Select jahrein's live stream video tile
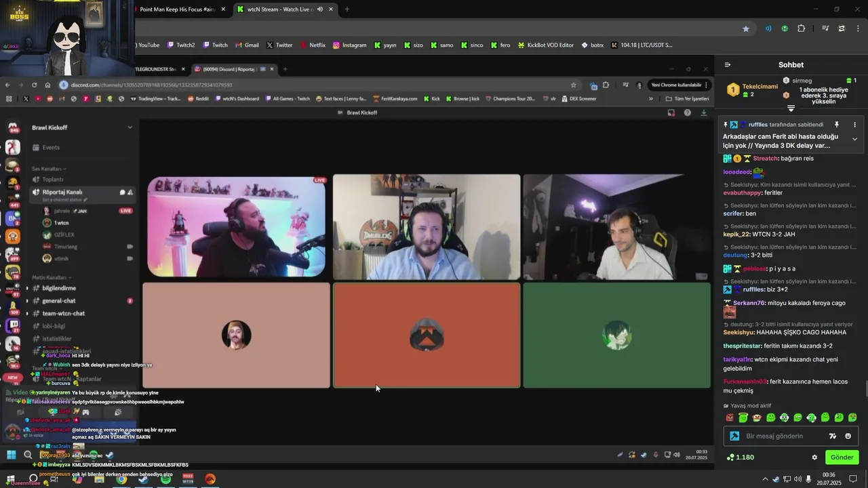 pyautogui.click(x=236, y=227)
